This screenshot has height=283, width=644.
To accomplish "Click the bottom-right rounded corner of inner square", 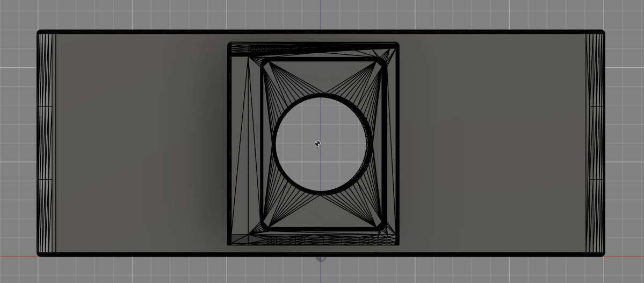I will [382, 226].
